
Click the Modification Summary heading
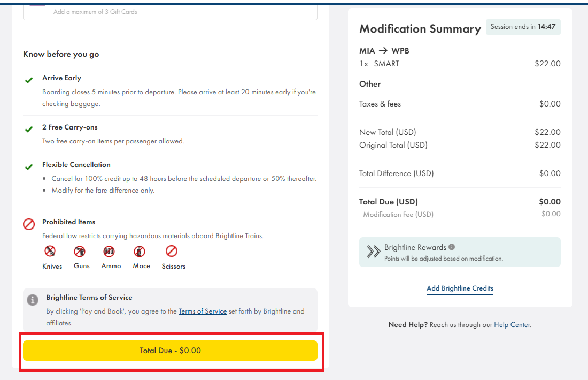[420, 29]
